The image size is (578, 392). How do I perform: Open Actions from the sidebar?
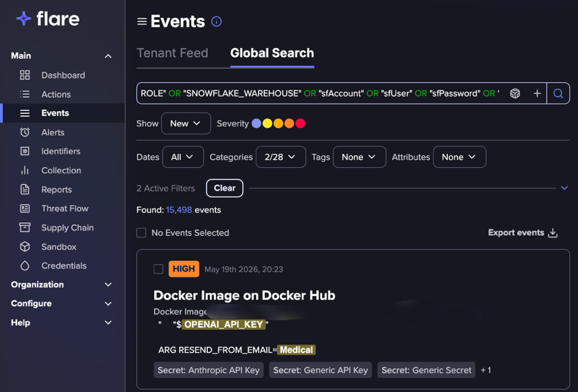click(56, 95)
